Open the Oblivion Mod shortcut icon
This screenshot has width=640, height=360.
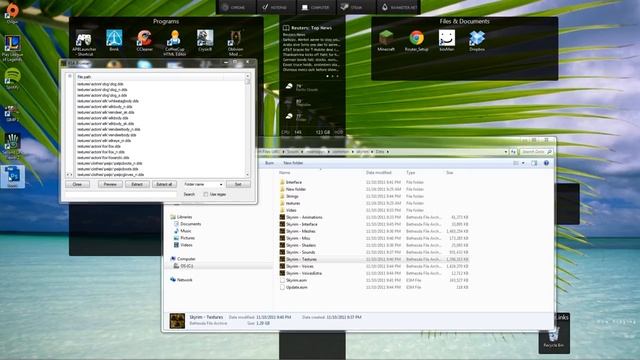[236, 43]
